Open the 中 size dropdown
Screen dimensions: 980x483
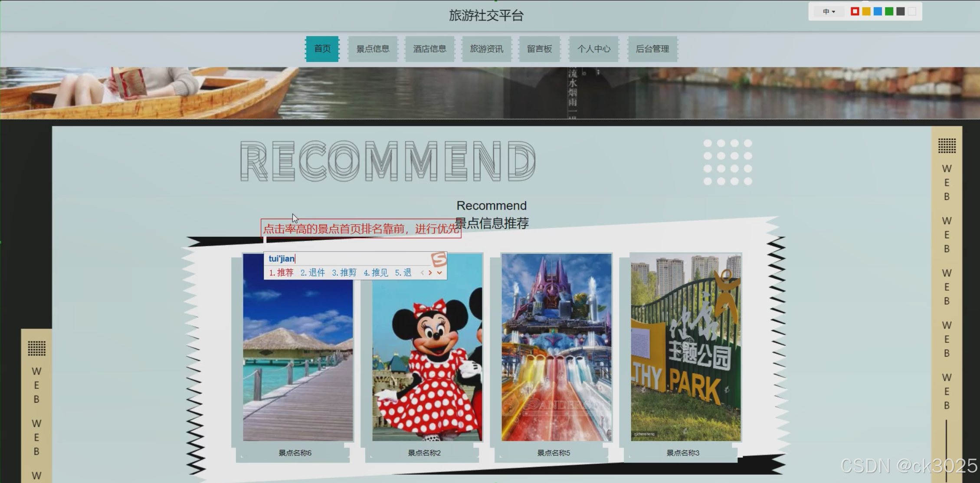829,12
